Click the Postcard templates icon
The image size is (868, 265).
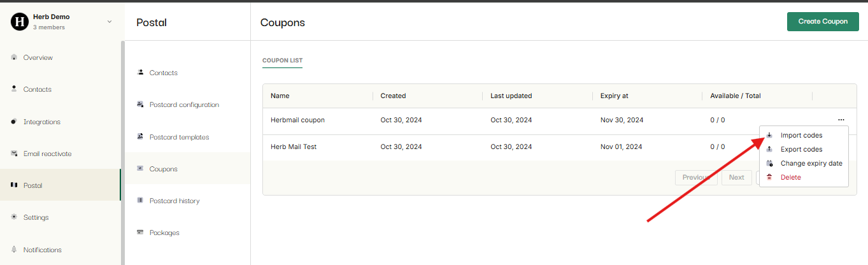click(140, 137)
